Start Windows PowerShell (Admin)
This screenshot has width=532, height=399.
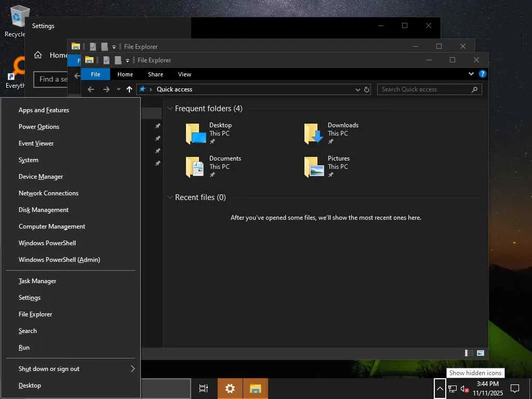[71, 260]
